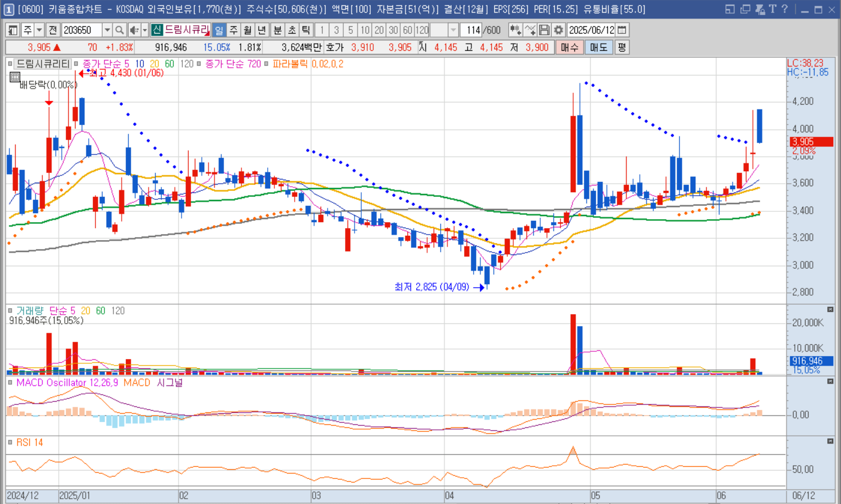This screenshot has height=504, width=841.
Task: Click the stock code input 203650
Action: [x=81, y=30]
